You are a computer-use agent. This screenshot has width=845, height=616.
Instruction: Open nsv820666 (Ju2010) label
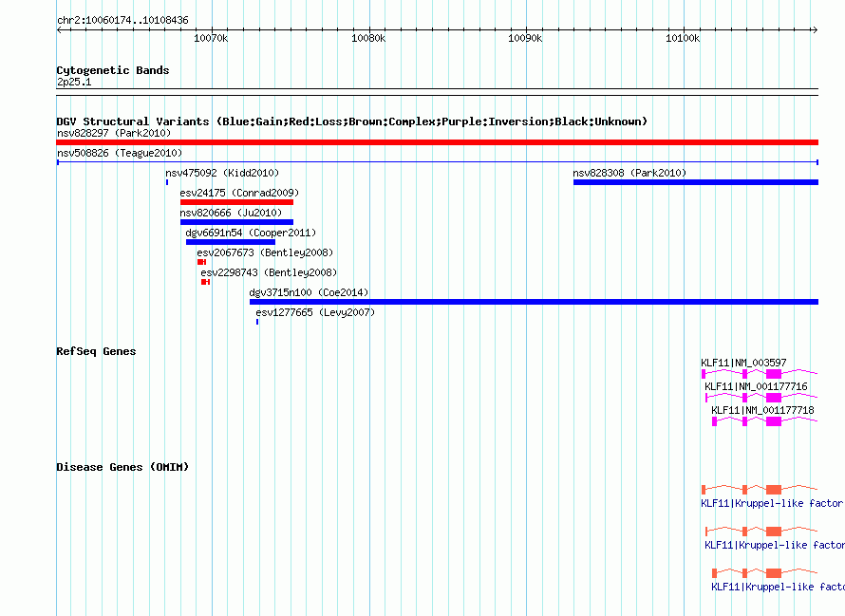[231, 213]
